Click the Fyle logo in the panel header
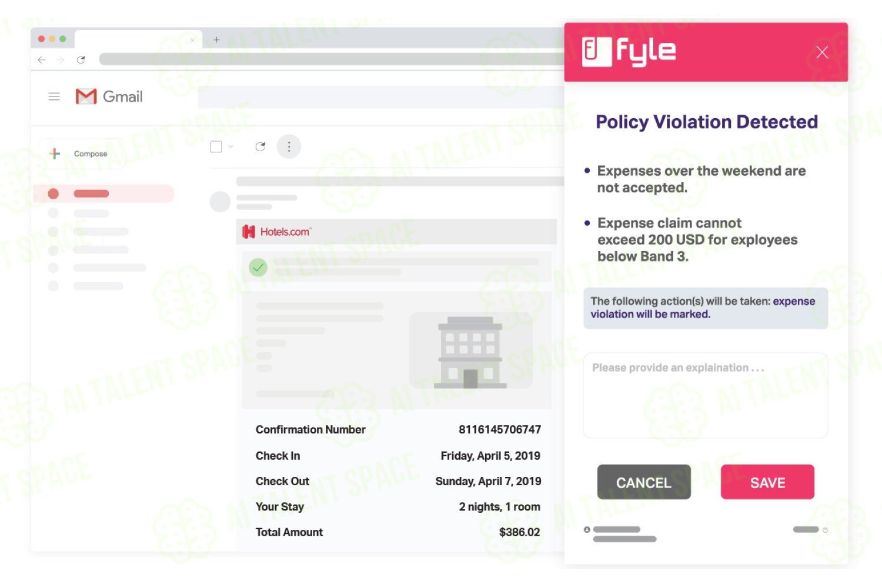Viewport: 882px width, 588px height. (629, 52)
